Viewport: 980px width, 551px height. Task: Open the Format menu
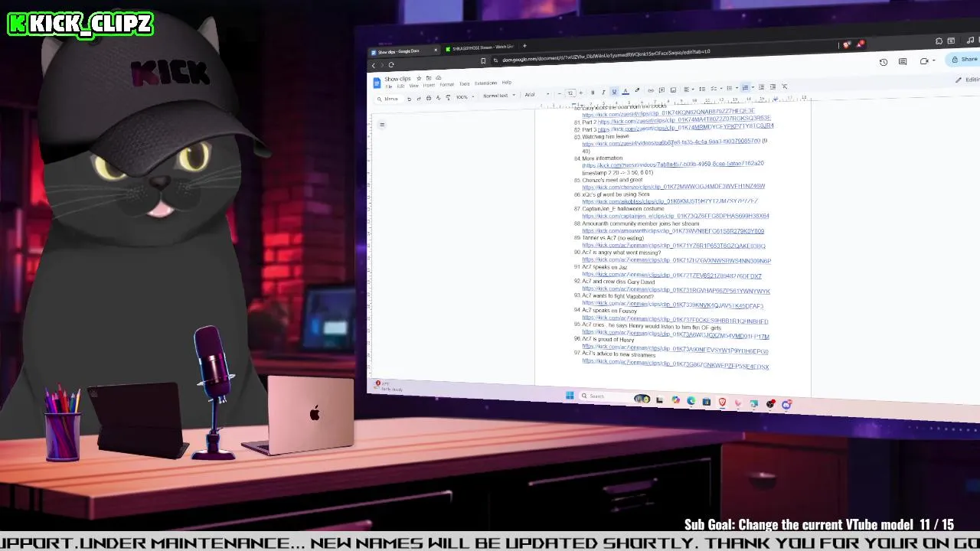(446, 84)
